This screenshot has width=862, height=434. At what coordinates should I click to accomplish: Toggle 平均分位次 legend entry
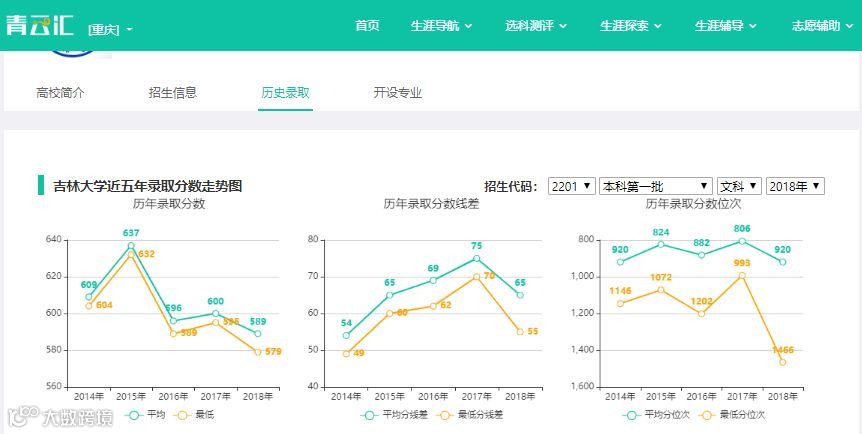656,415
